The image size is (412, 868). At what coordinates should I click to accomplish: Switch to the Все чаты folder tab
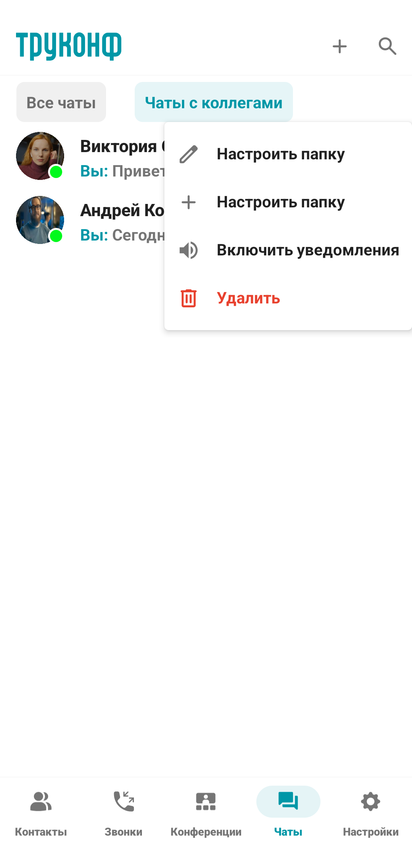click(x=61, y=102)
